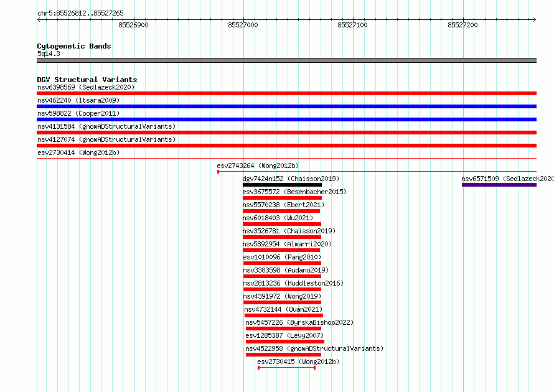Click the nsv6571509 Sedlazeck label
The height and width of the screenshot is (392, 554).
pyautogui.click(x=507, y=179)
